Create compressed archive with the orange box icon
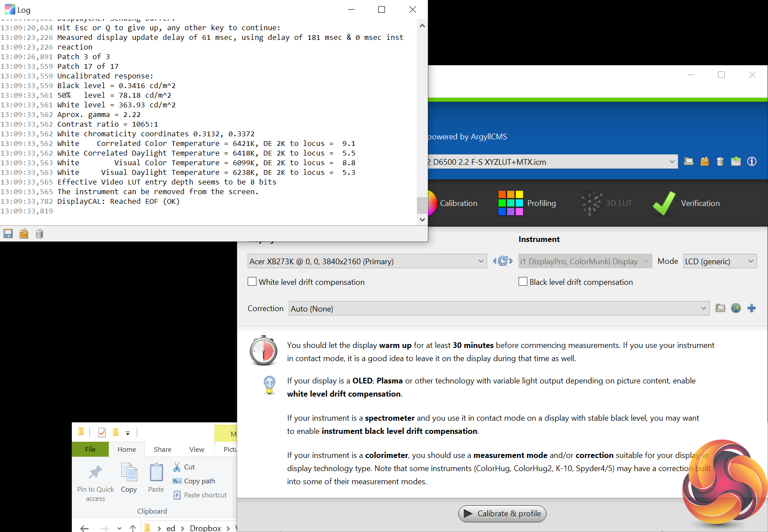768x532 pixels. pyautogui.click(x=704, y=162)
